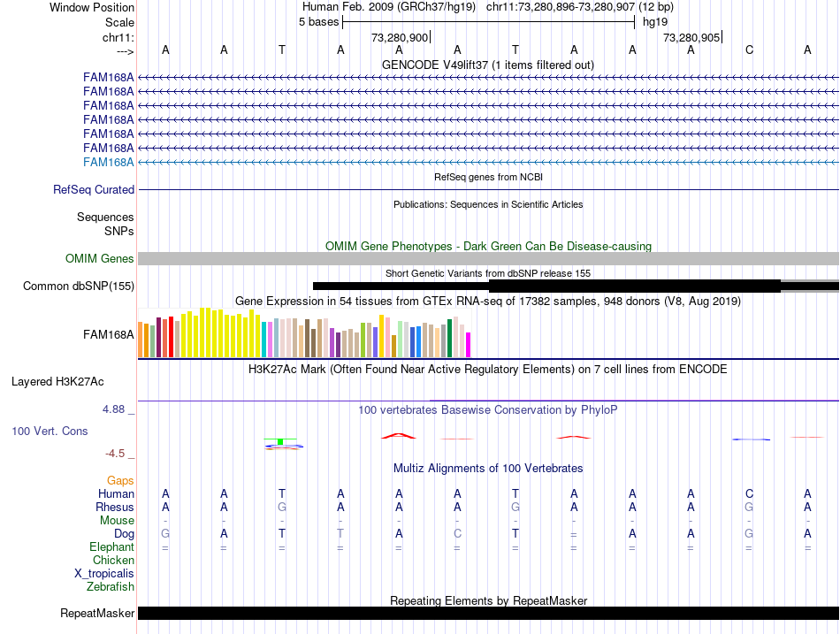The image size is (840, 634).
Task: Click the black RepeatMasker element bar
Action: coord(489,613)
